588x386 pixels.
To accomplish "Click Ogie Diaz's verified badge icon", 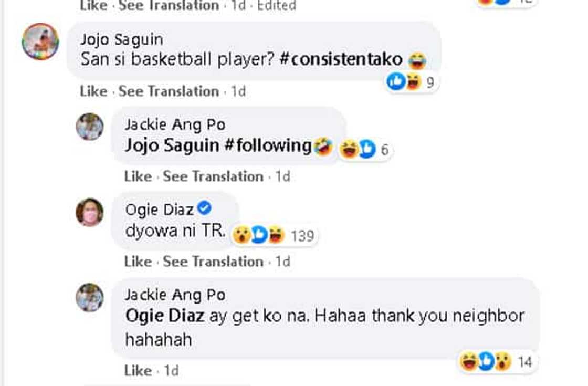I will 204,207.
